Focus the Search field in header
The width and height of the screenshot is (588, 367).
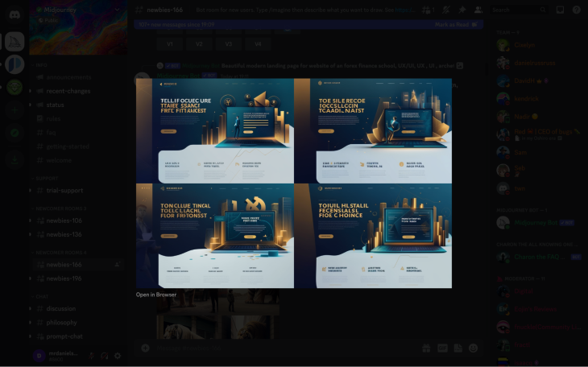[519, 10]
